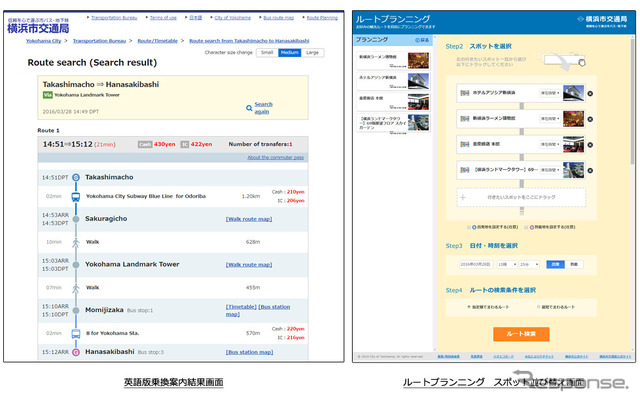Open stay-time dropdown on ホテルアソシア新横浜 row
640x402 pixels.
pos(550,93)
